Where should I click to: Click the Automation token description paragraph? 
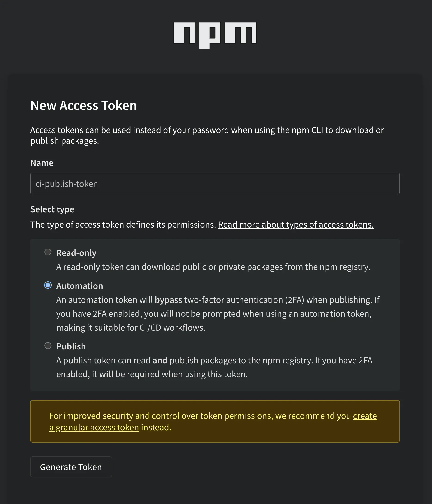pos(214,314)
